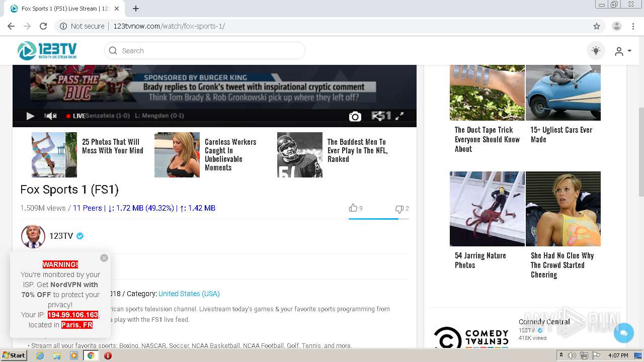
Task: Open the Windows Start menu
Action: pyautogui.click(x=14, y=355)
